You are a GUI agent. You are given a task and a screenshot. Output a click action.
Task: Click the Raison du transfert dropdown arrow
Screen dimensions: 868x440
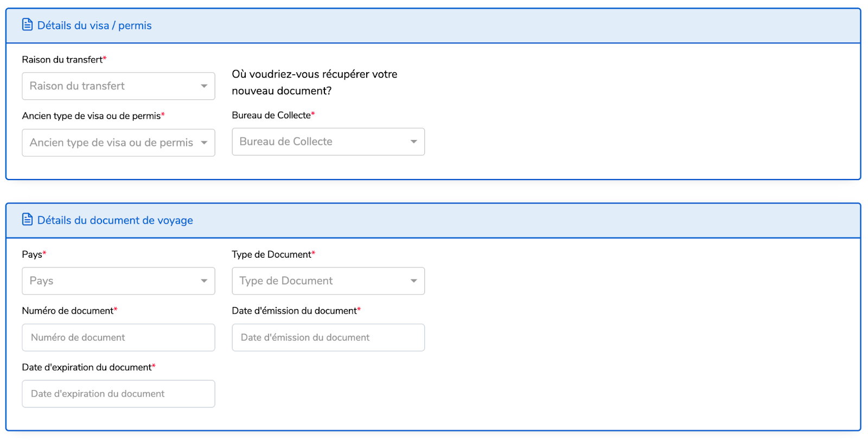(204, 86)
